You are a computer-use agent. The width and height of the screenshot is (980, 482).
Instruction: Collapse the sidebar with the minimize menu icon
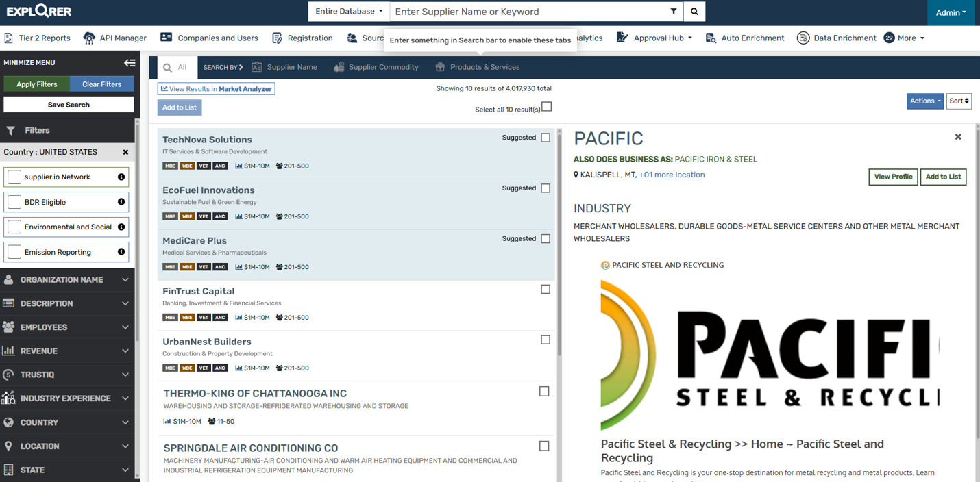pos(130,63)
